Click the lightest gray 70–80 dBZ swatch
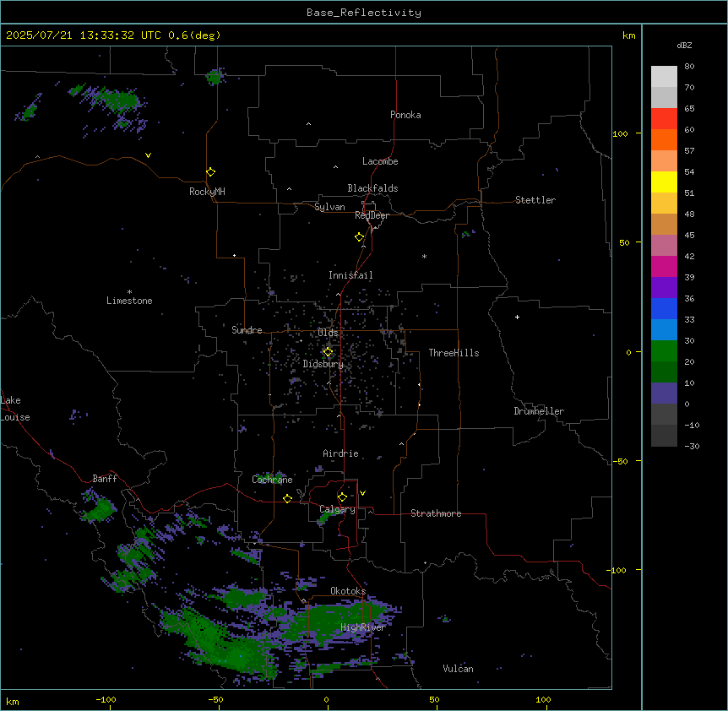The image size is (728, 711). point(664,77)
